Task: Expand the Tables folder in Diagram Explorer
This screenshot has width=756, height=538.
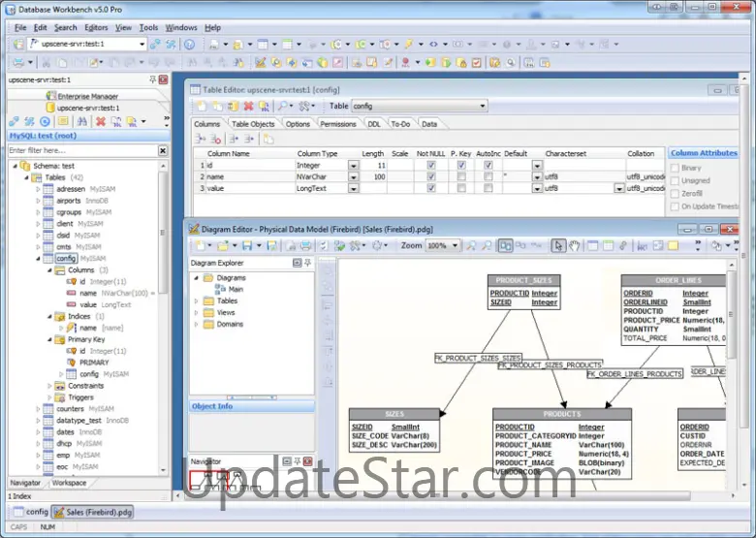Action: click(196, 301)
